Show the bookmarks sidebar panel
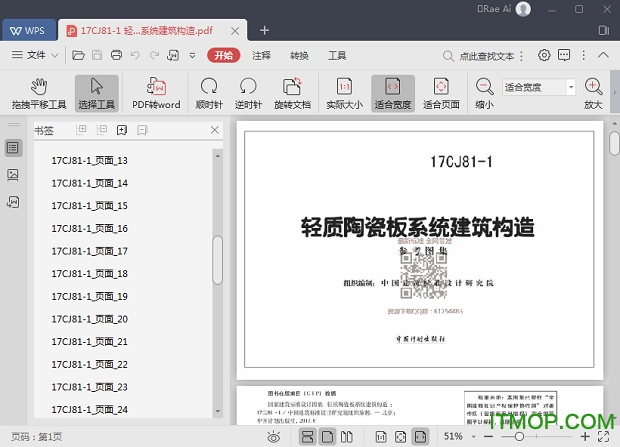This screenshot has width=620, height=447. tap(13, 148)
